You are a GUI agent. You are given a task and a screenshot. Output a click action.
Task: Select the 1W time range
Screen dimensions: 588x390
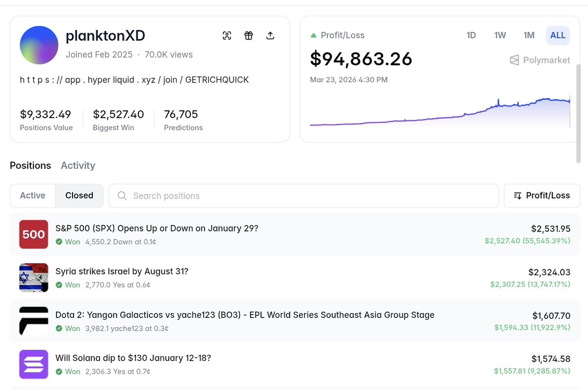tap(500, 35)
